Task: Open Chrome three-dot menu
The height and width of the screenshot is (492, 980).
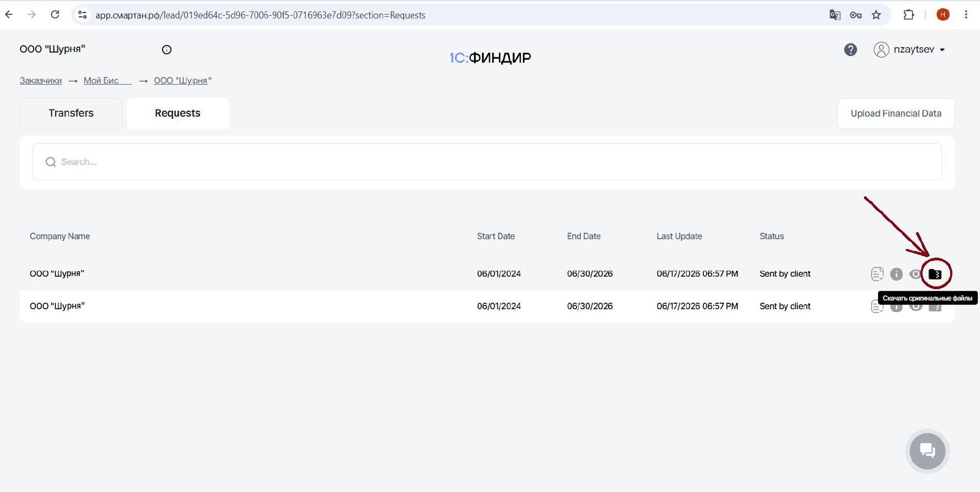Action: (x=966, y=15)
